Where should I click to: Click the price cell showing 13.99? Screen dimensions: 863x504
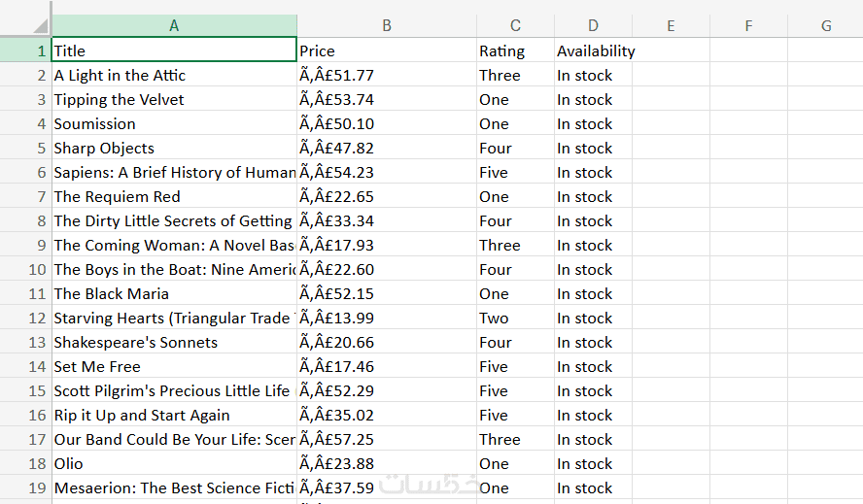[x=386, y=318]
